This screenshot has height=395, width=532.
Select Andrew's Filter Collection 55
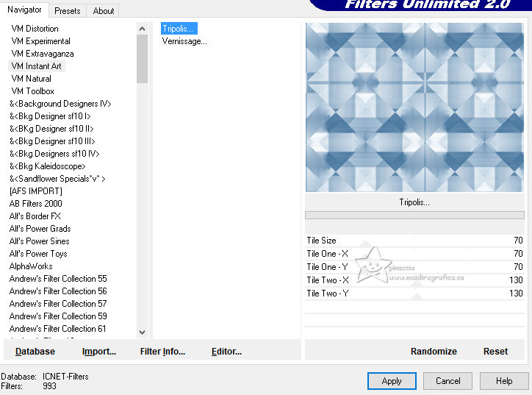(58, 279)
